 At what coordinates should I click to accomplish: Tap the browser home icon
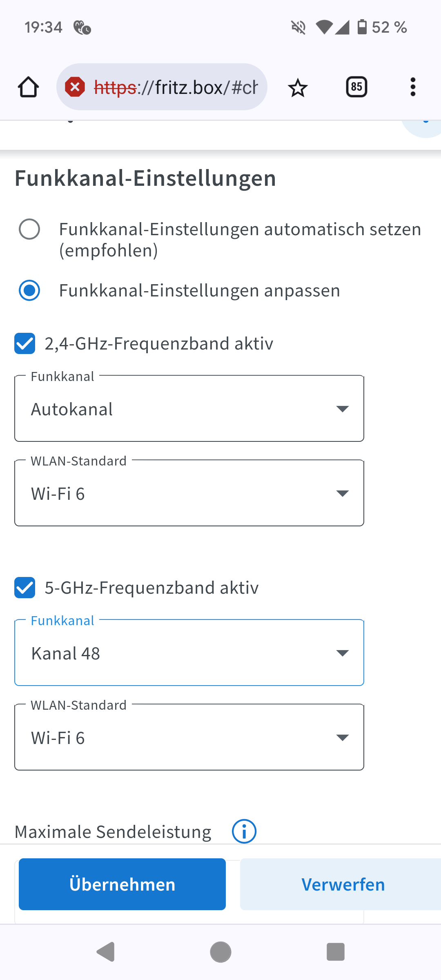tap(28, 87)
